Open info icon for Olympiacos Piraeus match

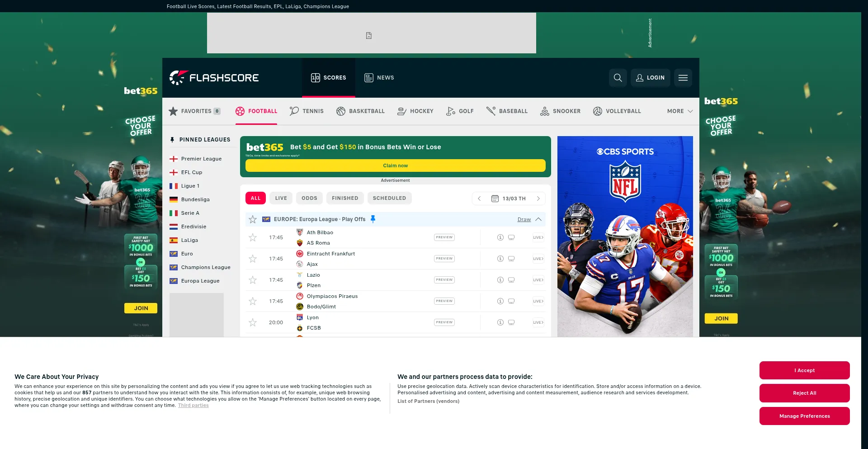pos(500,301)
